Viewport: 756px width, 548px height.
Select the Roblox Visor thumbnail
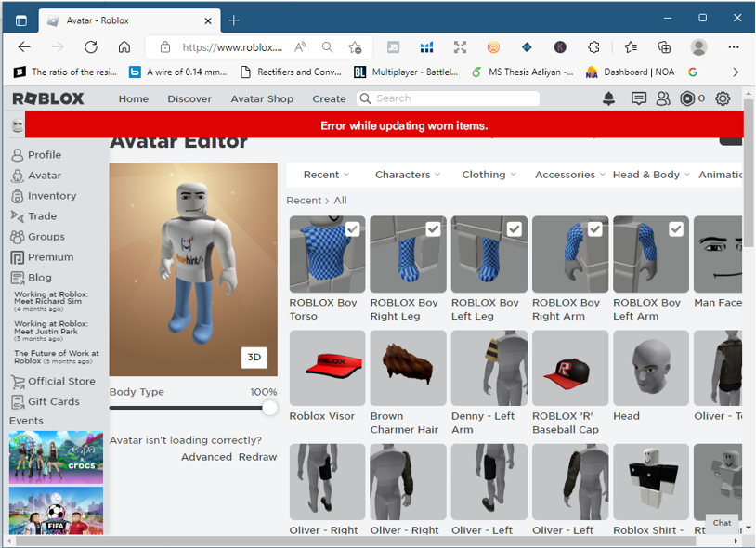click(x=327, y=368)
